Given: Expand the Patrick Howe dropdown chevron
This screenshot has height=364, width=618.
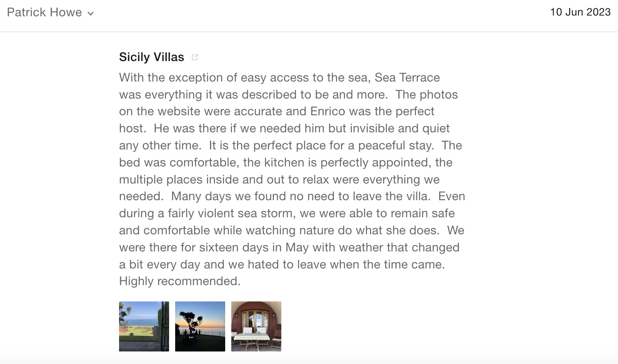Looking at the screenshot, I should coord(91,14).
